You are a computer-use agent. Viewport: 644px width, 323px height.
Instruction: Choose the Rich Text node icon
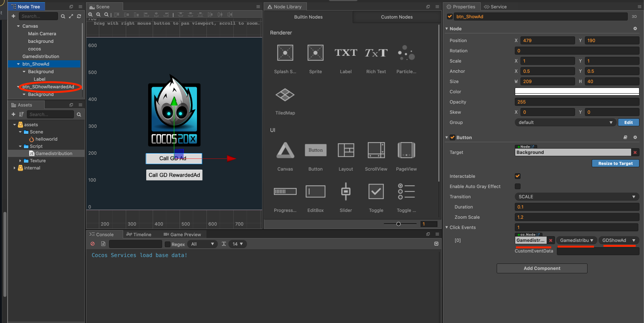click(376, 53)
